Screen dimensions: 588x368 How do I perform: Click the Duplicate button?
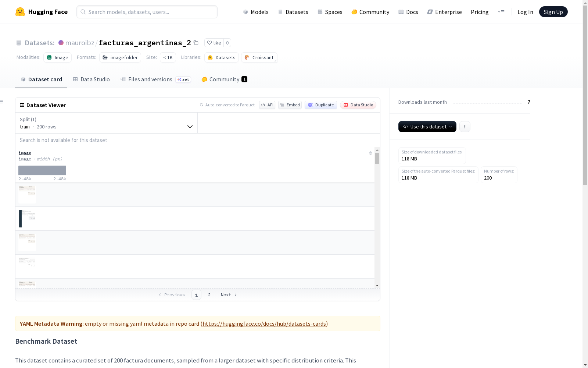[321, 105]
